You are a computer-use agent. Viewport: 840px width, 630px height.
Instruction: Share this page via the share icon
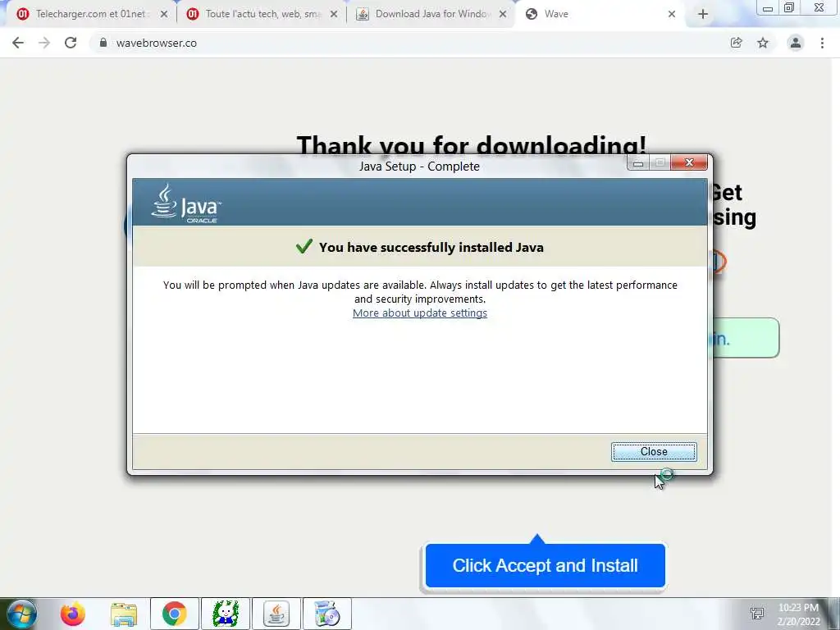(x=736, y=43)
